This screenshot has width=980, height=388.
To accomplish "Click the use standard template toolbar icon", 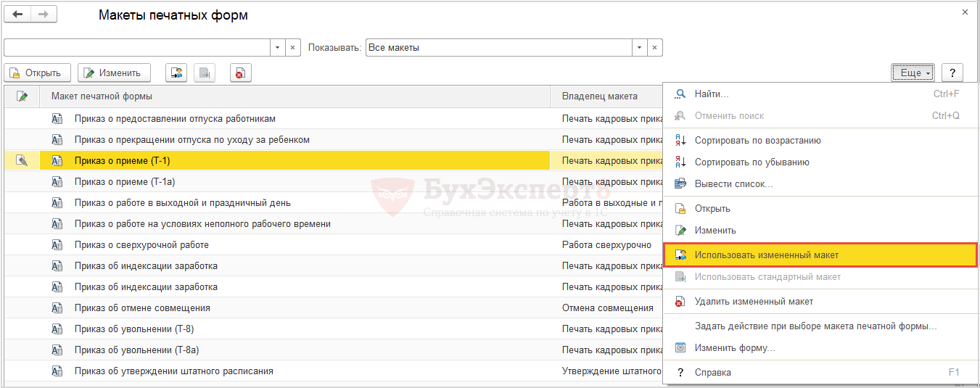I will (x=205, y=73).
